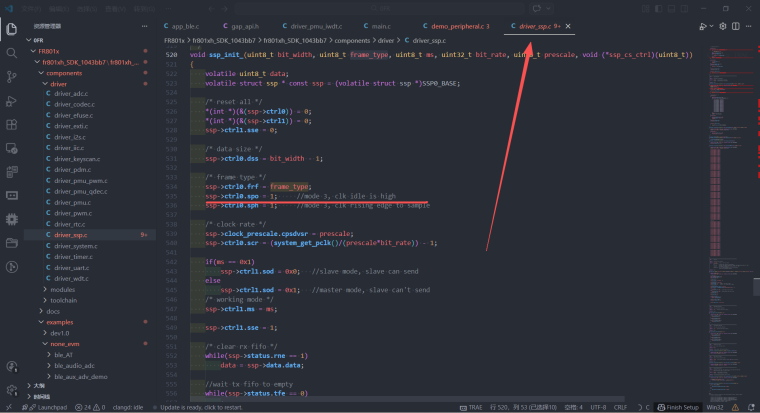Collapse the components folder
Screen dimensions: 760x413
pyautogui.click(x=64, y=73)
